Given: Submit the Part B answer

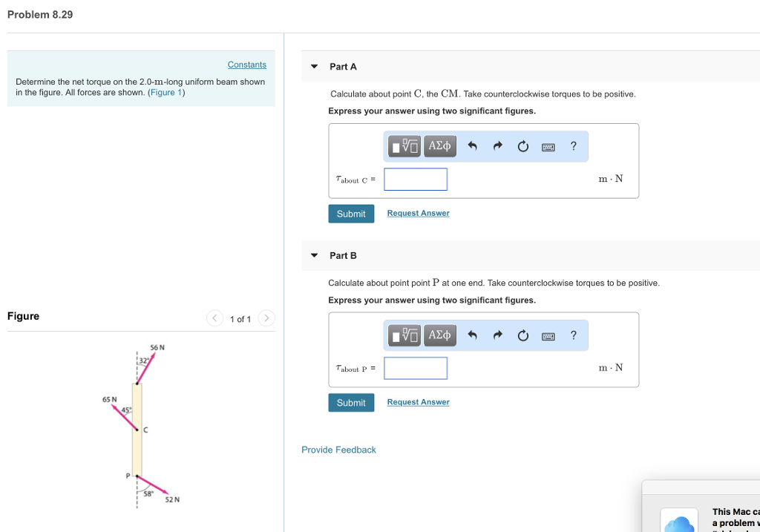Looking at the screenshot, I should tap(351, 402).
